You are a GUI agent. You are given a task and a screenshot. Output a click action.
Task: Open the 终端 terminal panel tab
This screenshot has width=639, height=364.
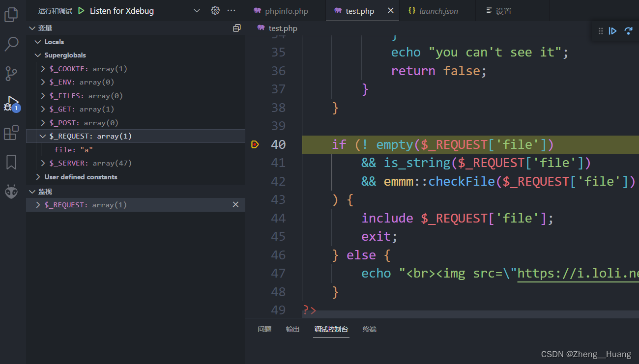click(x=370, y=329)
